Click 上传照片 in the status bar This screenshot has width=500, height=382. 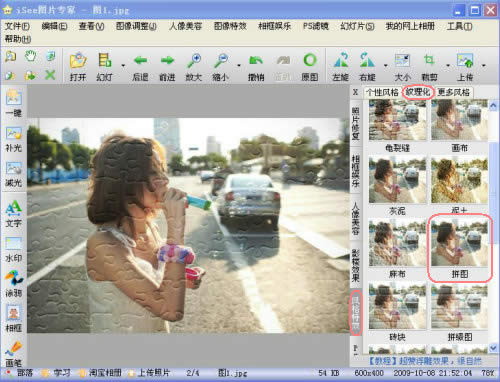[x=154, y=373]
